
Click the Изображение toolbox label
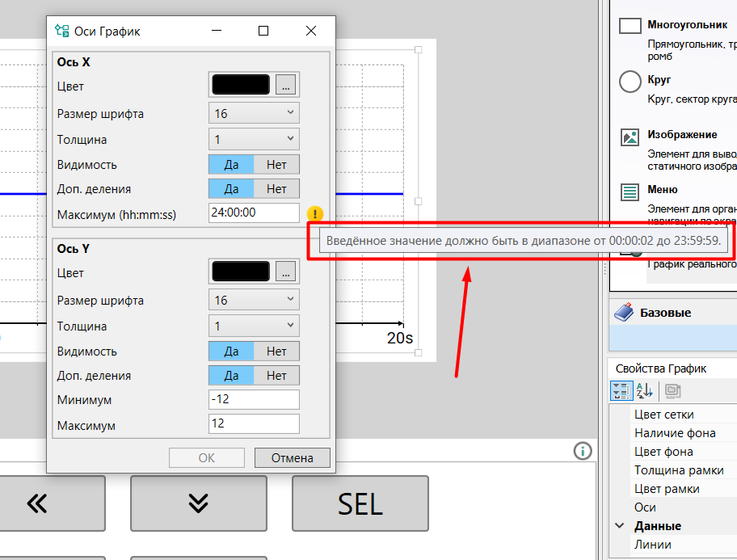coord(682,134)
